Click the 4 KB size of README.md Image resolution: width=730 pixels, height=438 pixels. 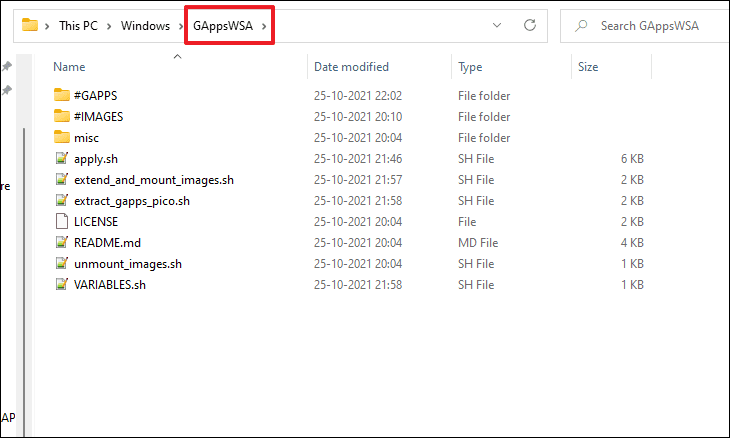(632, 243)
